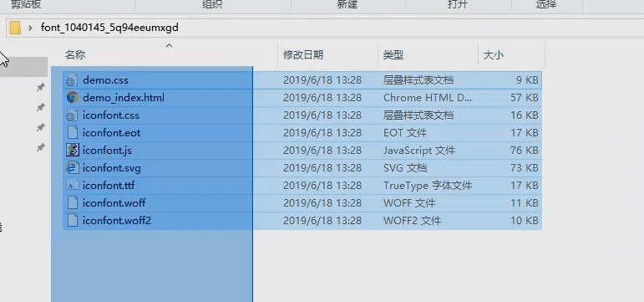Viewport: 644px width, 302px height.
Task: Select the iconfont.js file name
Action: pyautogui.click(x=107, y=151)
